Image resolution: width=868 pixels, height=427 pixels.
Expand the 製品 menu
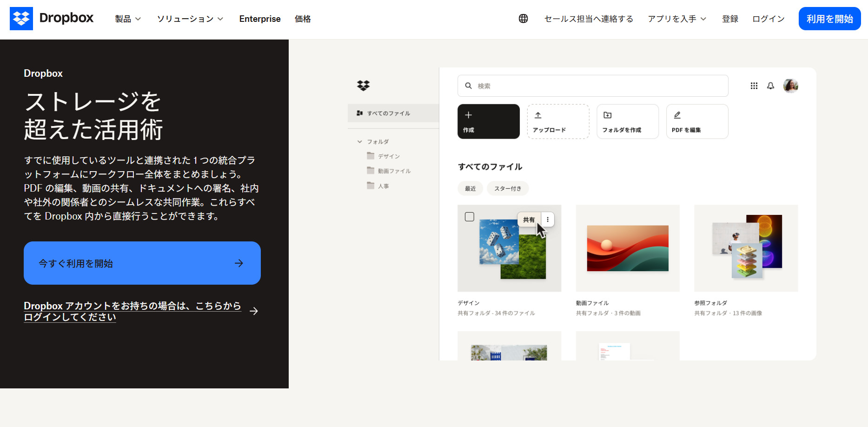[x=128, y=19]
